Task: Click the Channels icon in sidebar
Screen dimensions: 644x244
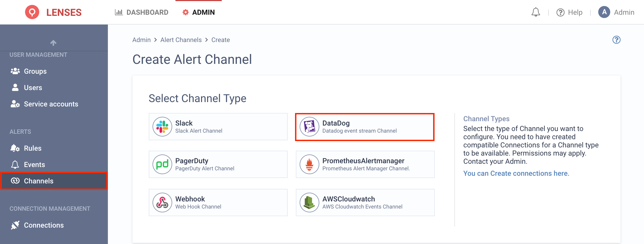Action: (15, 181)
